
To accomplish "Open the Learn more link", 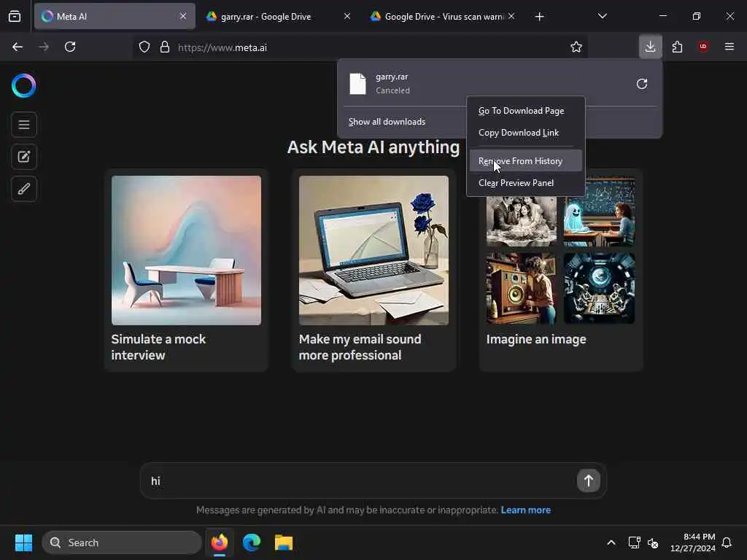I will tap(525, 510).
